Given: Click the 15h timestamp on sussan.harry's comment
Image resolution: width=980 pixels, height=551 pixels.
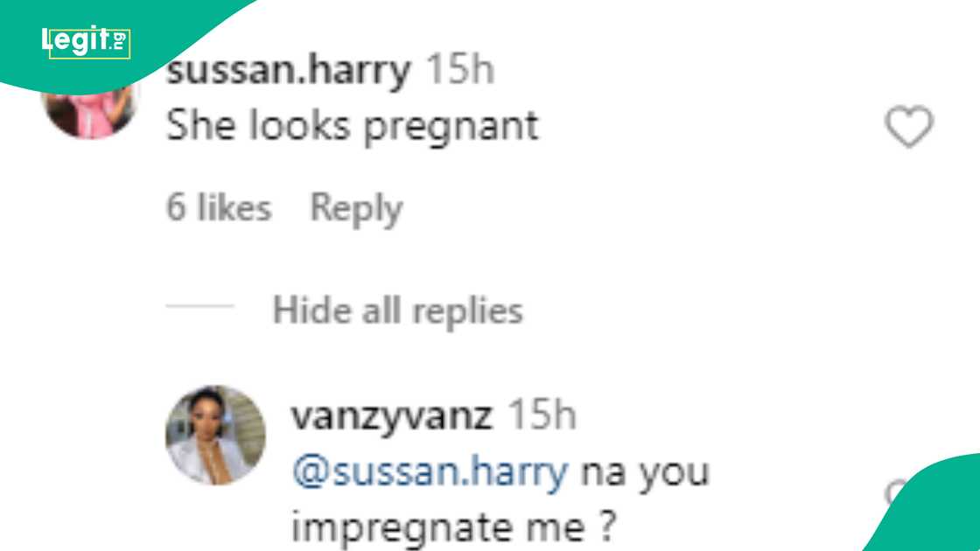Looking at the screenshot, I should [459, 70].
